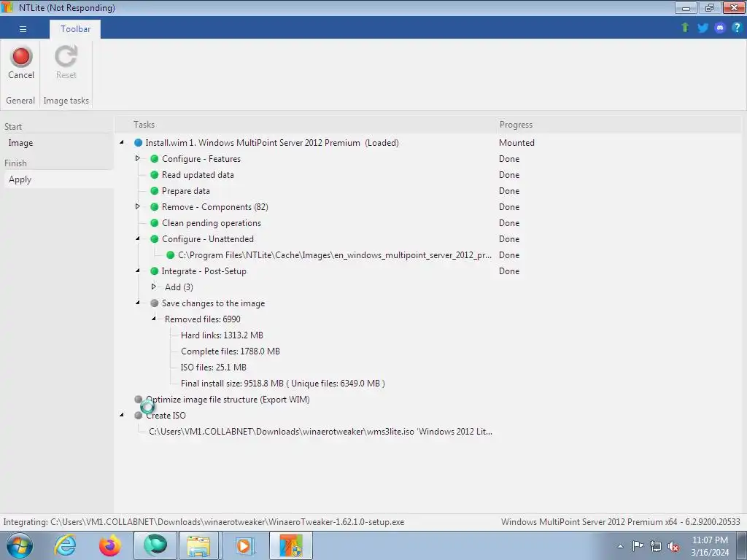Click green dot beside Prepare data
The height and width of the screenshot is (560, 747).
point(155,191)
